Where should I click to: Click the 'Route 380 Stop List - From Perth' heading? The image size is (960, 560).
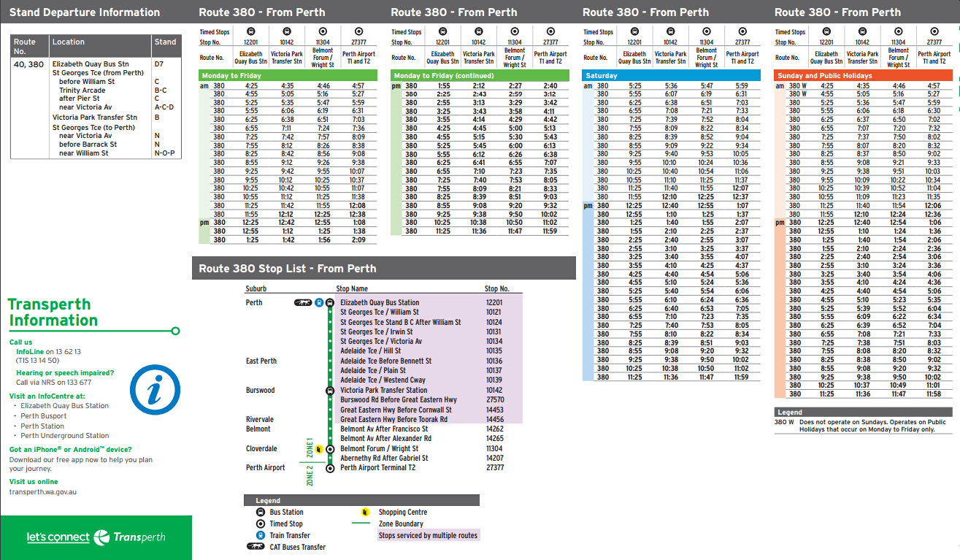pos(288,269)
